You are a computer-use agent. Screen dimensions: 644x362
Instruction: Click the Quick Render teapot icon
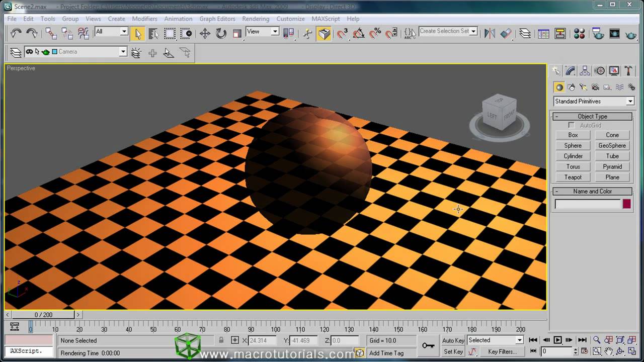(630, 34)
